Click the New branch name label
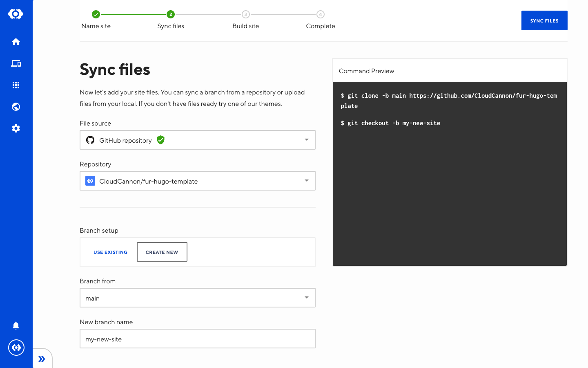The height and width of the screenshot is (368, 588). [x=106, y=322]
